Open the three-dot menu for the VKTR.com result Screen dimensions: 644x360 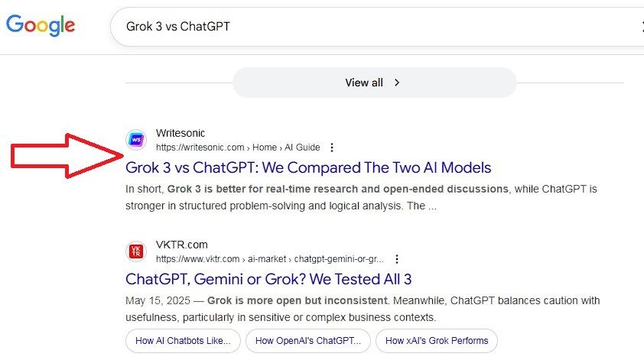click(396, 259)
